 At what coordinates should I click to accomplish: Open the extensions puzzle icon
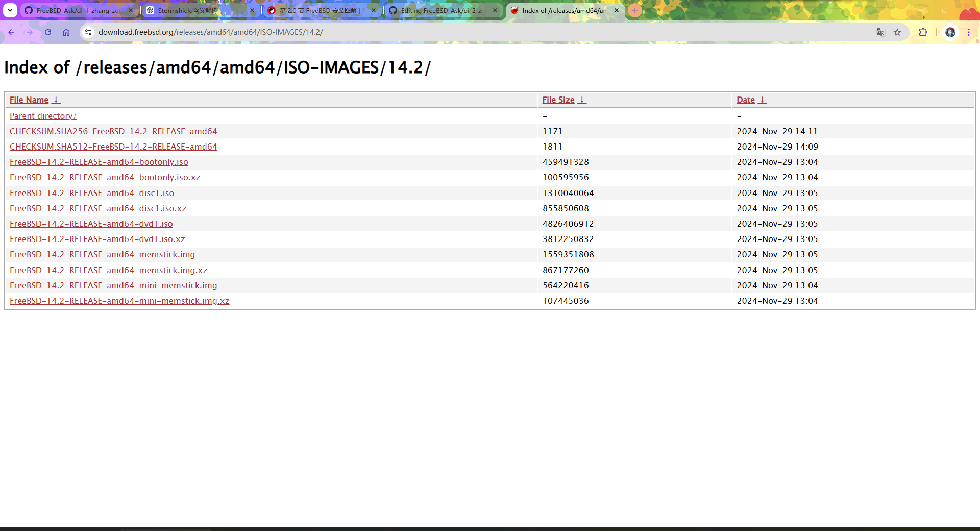(x=923, y=32)
